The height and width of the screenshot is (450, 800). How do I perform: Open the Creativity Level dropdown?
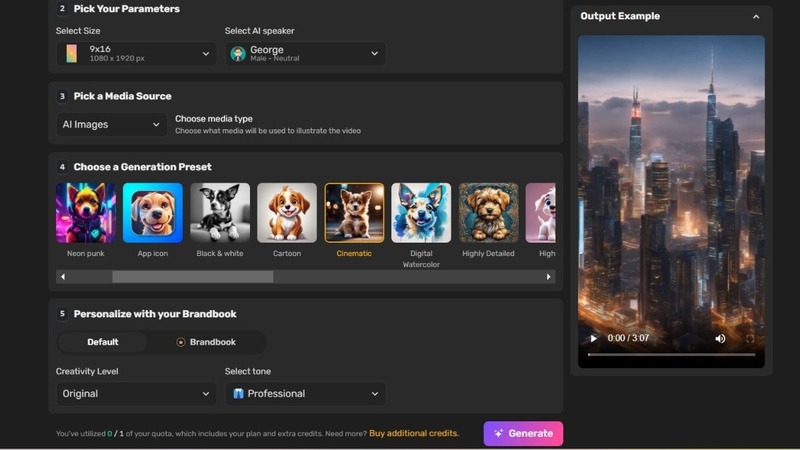click(x=136, y=394)
